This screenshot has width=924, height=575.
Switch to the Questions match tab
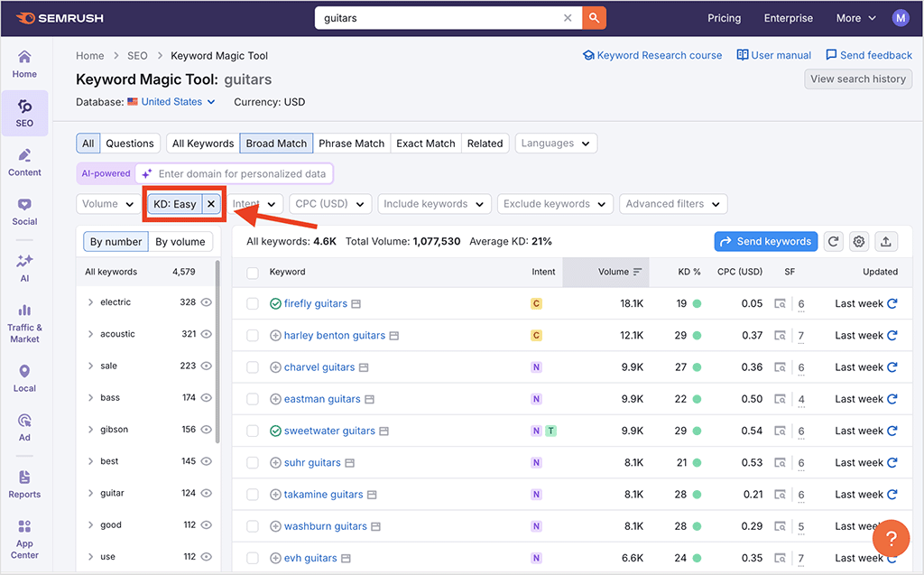[x=130, y=143]
